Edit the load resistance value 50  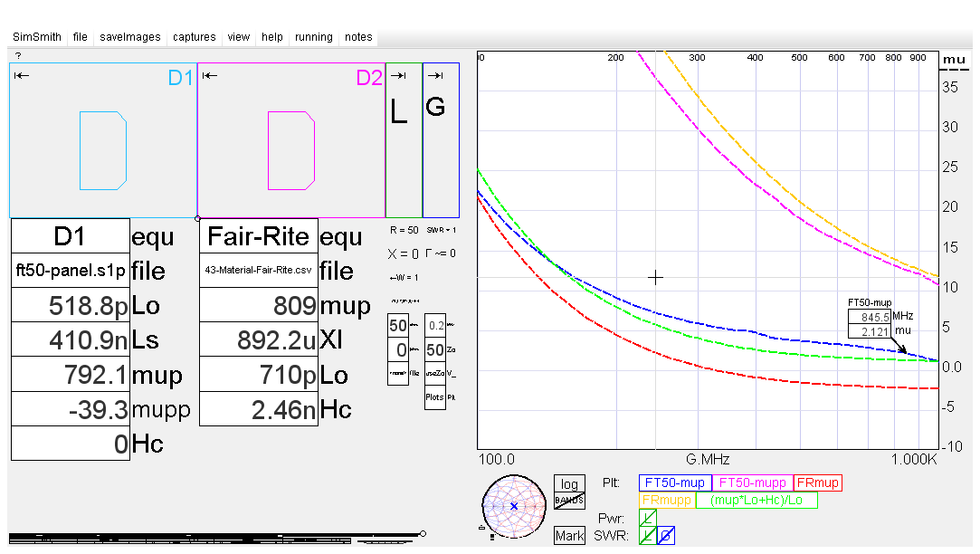tap(398, 326)
